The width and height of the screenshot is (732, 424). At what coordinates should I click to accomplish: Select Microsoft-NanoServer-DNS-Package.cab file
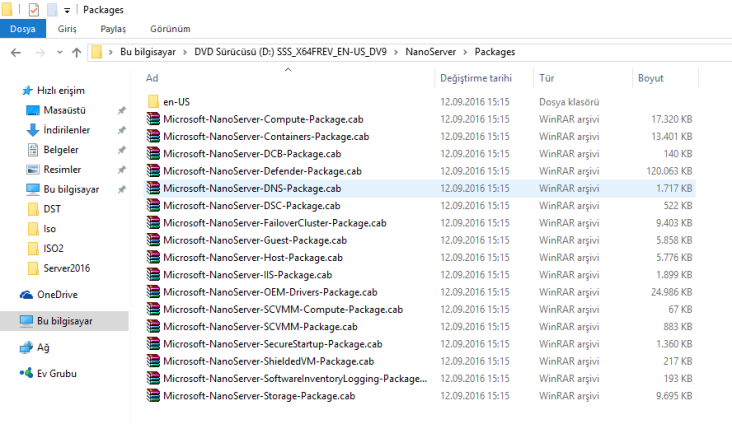coord(251,188)
